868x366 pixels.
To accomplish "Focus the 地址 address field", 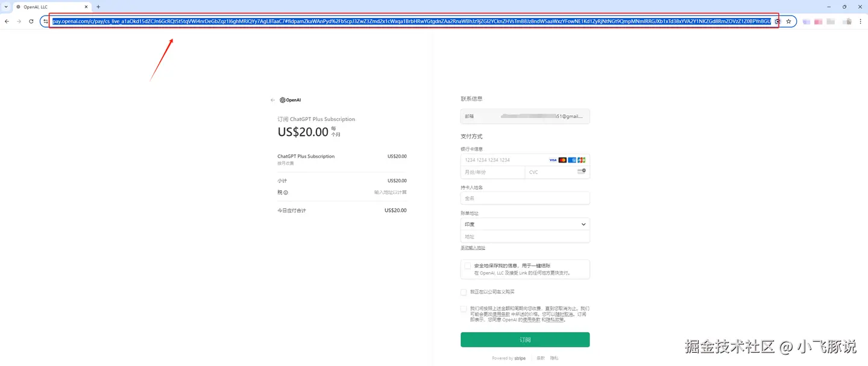I will click(x=525, y=237).
